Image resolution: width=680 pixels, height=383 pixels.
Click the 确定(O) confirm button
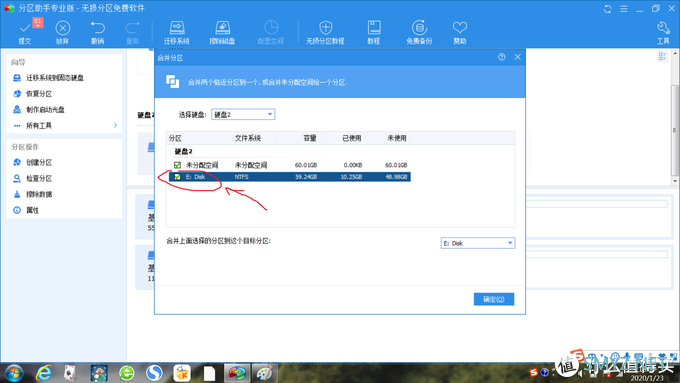(494, 299)
